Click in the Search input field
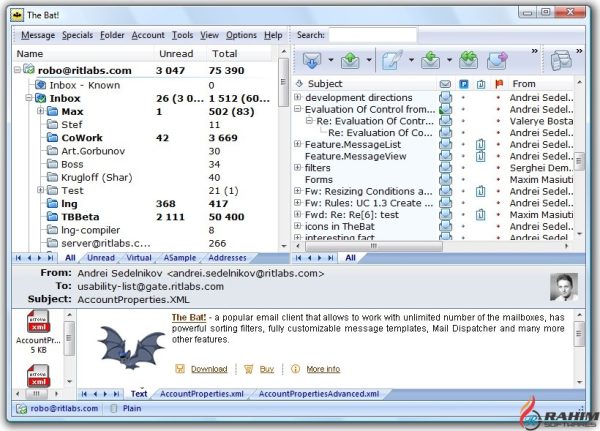This screenshot has height=431, width=600. click(x=372, y=35)
